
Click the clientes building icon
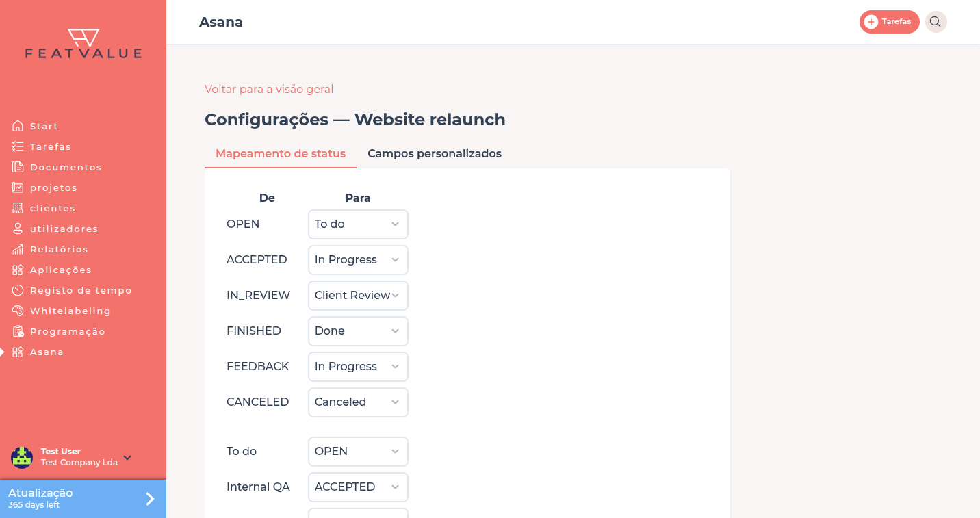(18, 208)
